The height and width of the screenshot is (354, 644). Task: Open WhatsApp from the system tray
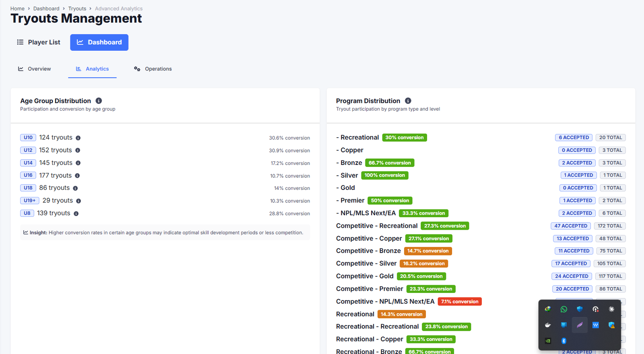tap(563, 309)
